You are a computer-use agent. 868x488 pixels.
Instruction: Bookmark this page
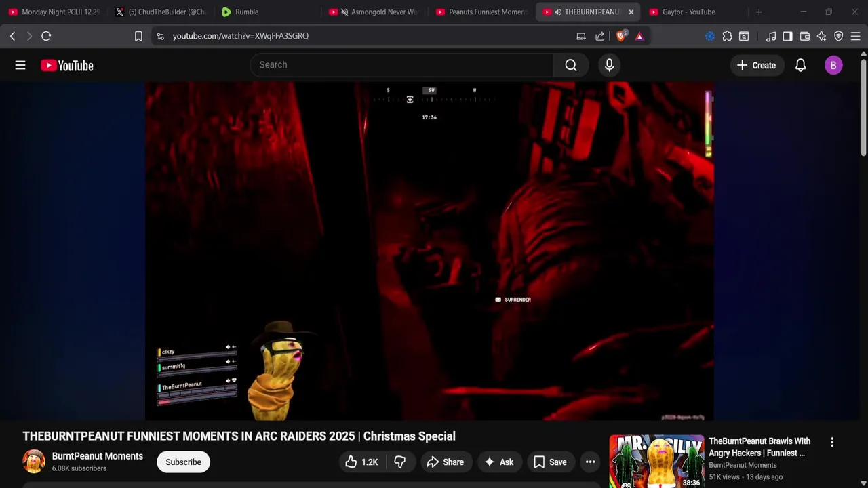[x=138, y=36]
